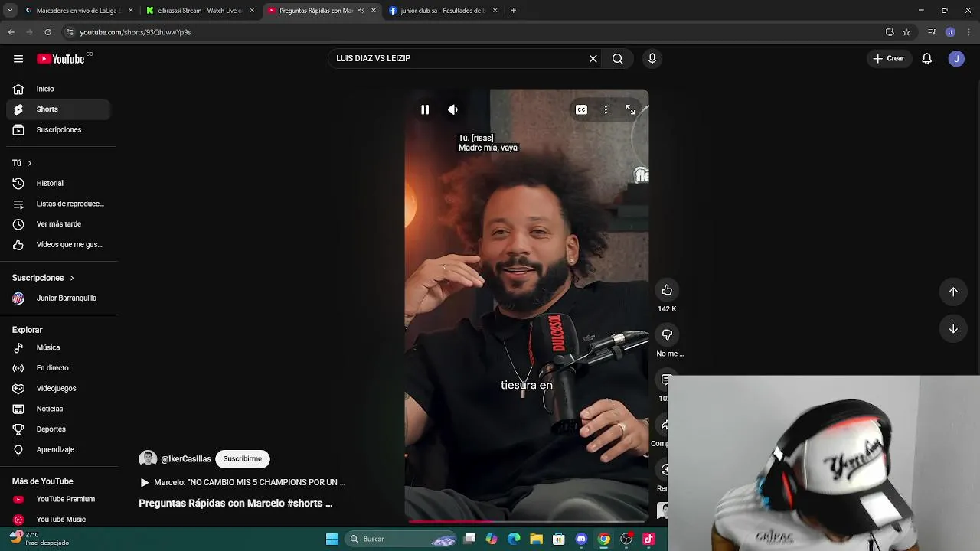The height and width of the screenshot is (551, 980).
Task: Pause the Shorts video
Action: coord(425,109)
